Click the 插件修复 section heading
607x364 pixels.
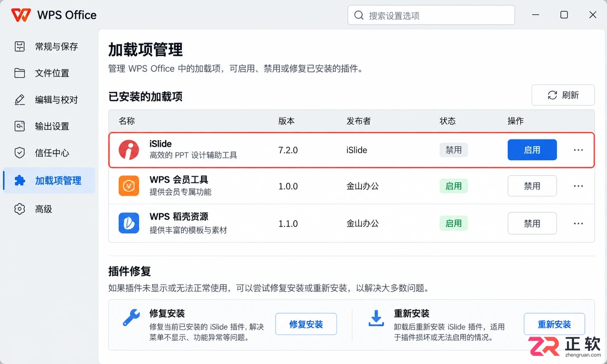[129, 271]
